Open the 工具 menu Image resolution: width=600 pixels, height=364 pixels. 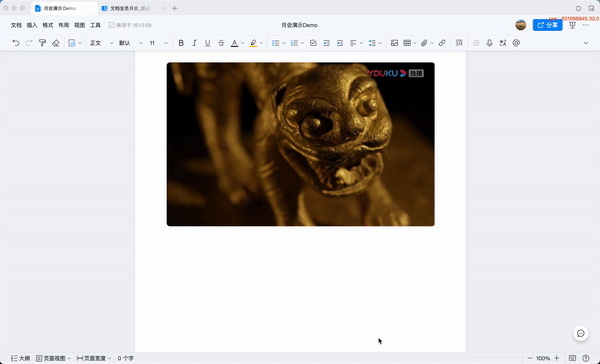coord(95,25)
